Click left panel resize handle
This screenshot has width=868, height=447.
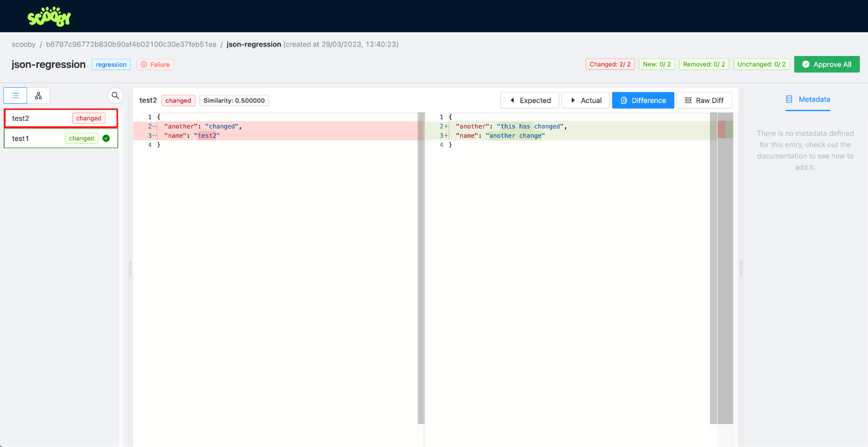[x=130, y=269]
